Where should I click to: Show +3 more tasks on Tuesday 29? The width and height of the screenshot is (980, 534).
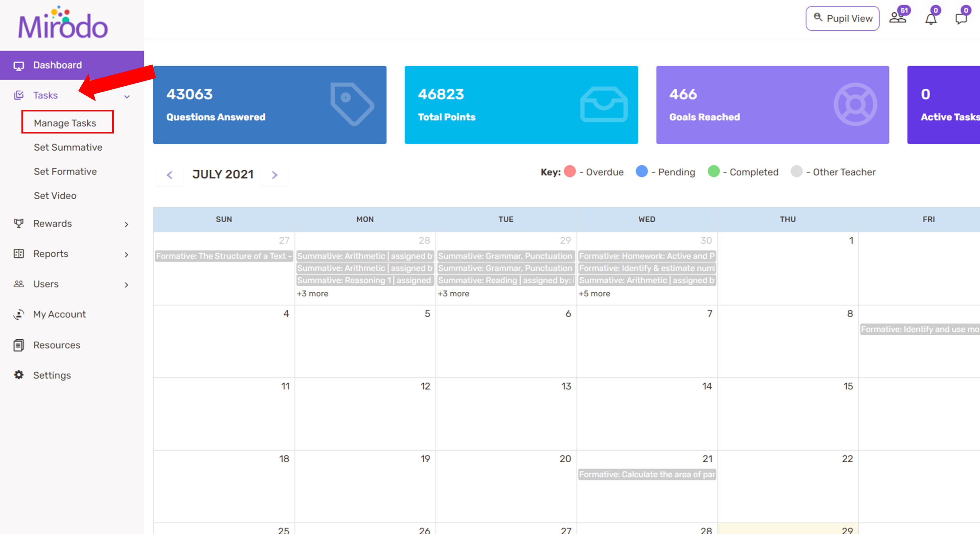tap(453, 294)
